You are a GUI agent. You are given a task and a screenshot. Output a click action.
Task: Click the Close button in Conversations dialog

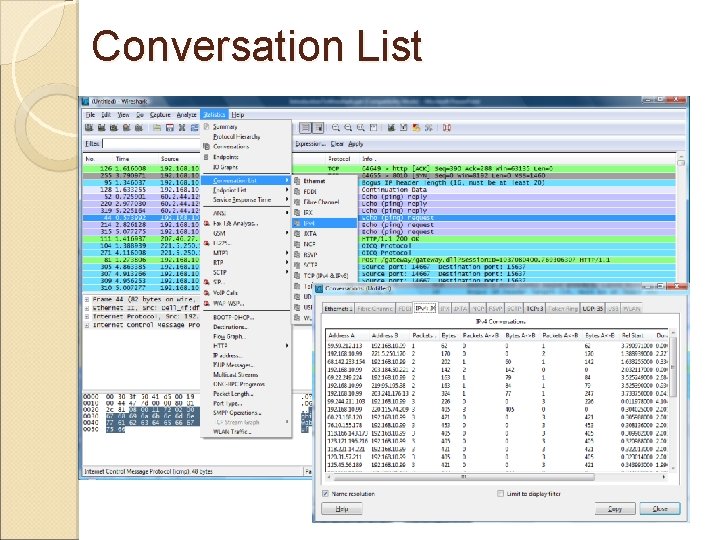tap(660, 509)
